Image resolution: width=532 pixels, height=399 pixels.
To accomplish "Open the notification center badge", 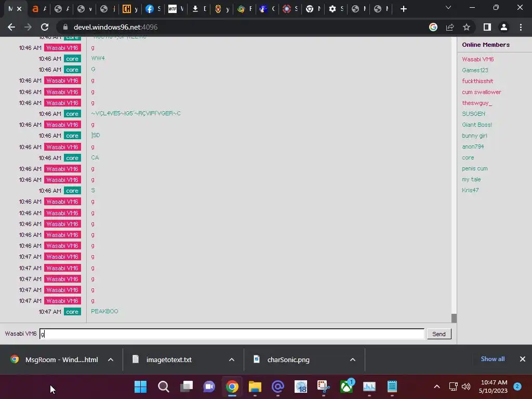I will coord(517,386).
